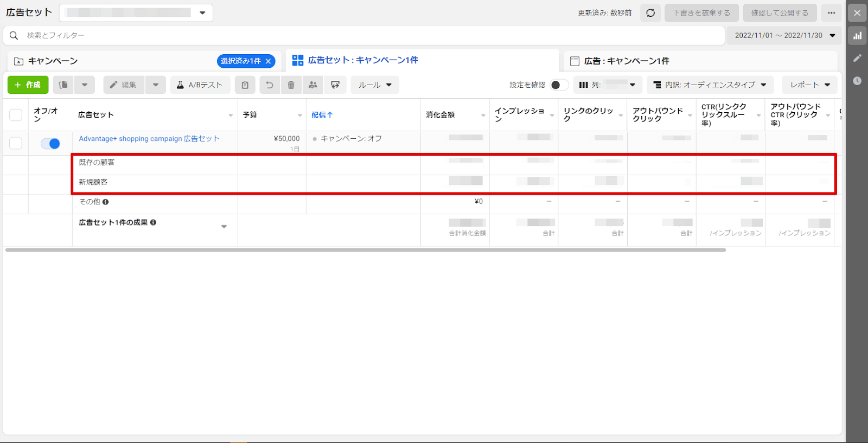Viewport: 868px width, 443px height.
Task: Expand the ルール dropdown menu
Action: (375, 85)
